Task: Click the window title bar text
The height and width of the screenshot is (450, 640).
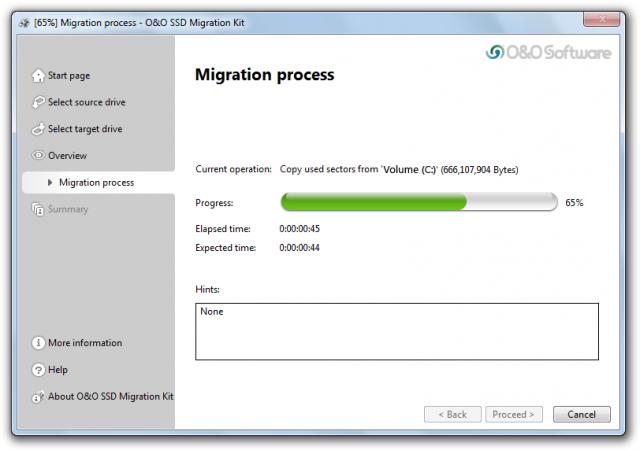Action: click(x=139, y=23)
